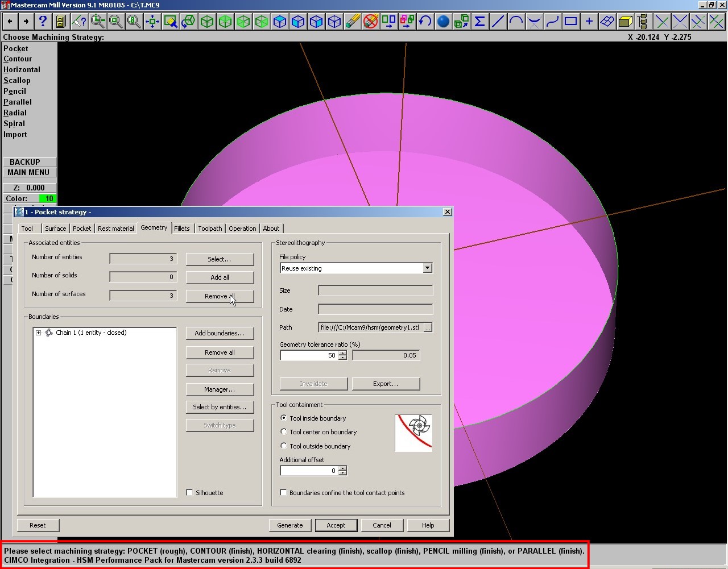Open the boundaries Manager... button
Viewport: 728px width, 569px height.
(220, 389)
